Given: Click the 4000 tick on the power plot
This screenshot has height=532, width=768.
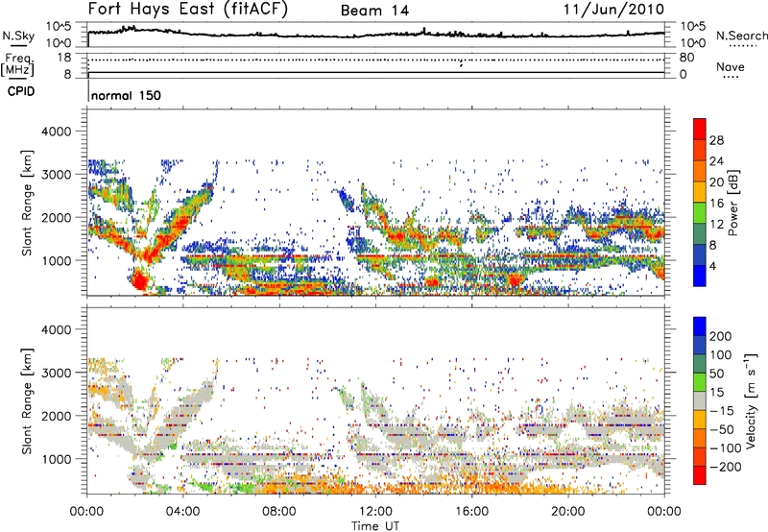Looking at the screenshot, I should pos(57,132).
